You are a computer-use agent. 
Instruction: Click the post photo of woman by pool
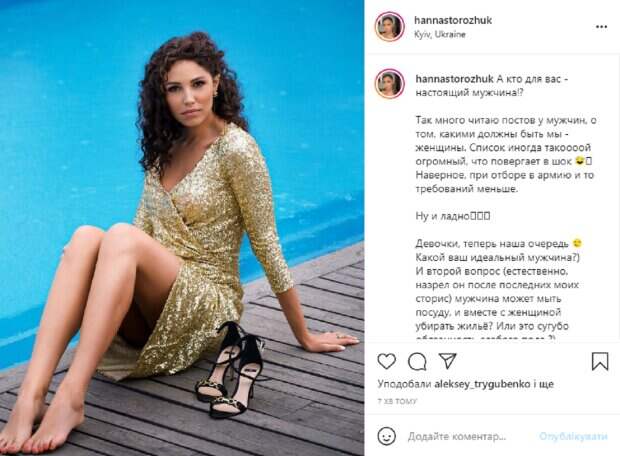[x=182, y=228]
